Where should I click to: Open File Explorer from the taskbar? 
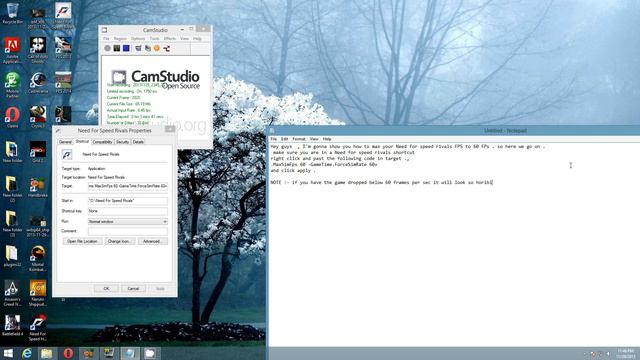coord(47,353)
